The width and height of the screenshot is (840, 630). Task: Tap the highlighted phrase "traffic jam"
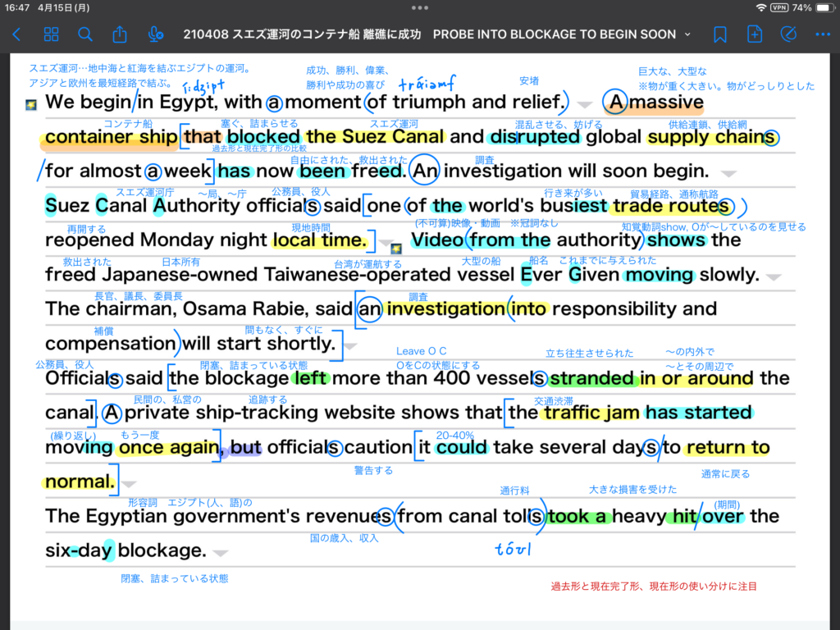591,413
